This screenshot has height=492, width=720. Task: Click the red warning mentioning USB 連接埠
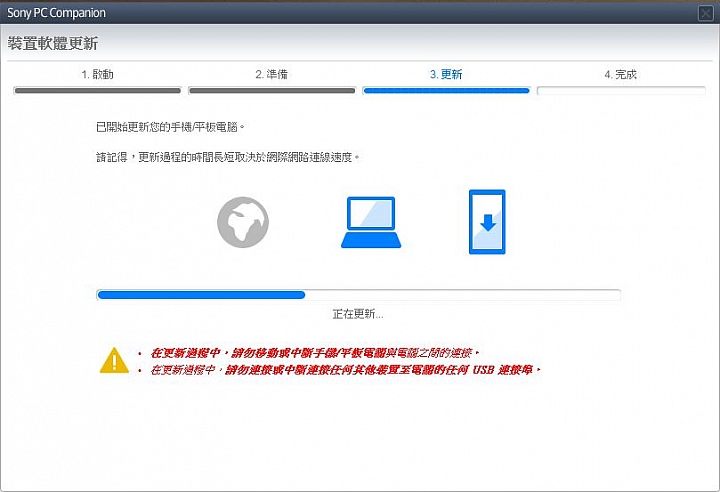click(346, 370)
